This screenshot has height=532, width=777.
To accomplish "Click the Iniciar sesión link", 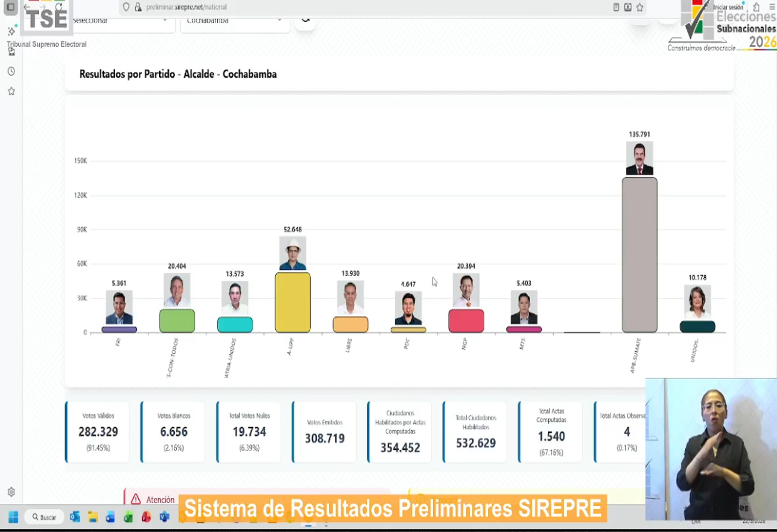I will click(728, 7).
